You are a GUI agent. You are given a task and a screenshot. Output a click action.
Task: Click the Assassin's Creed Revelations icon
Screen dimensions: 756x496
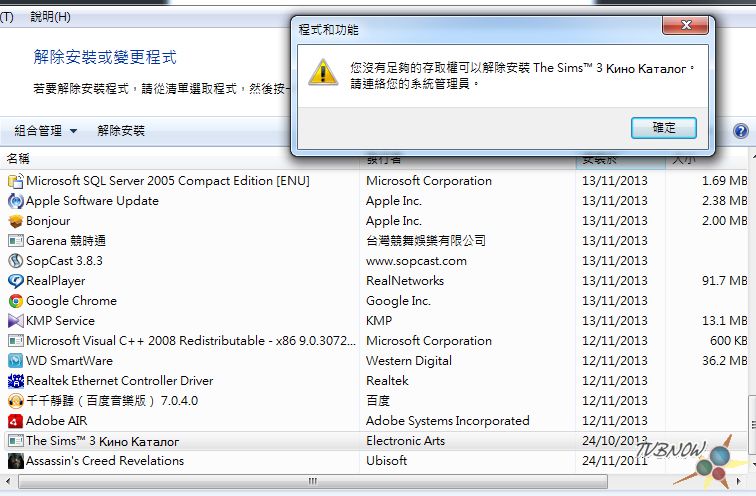[x=15, y=461]
